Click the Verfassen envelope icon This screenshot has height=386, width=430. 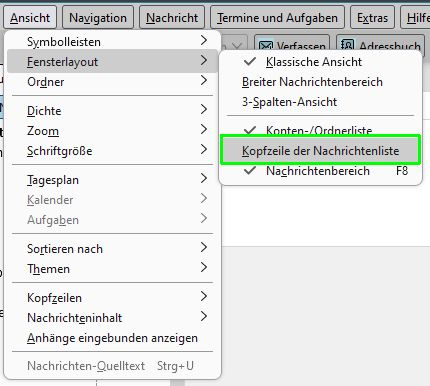pos(266,46)
